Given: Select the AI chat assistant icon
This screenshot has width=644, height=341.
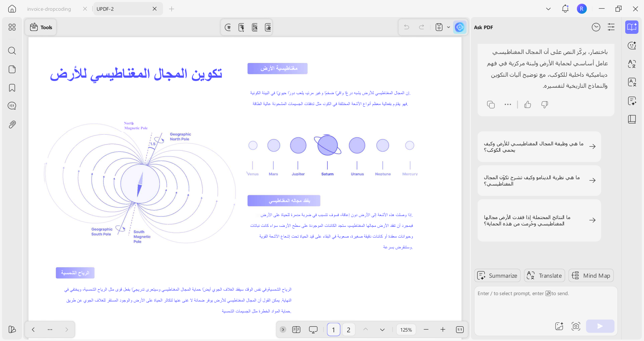Looking at the screenshot, I should coord(632,46).
